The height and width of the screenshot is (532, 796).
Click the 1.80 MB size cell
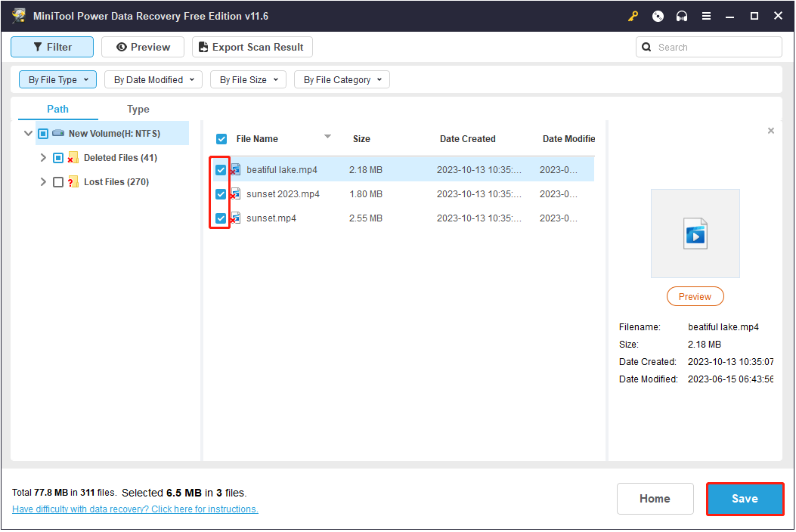tap(366, 194)
